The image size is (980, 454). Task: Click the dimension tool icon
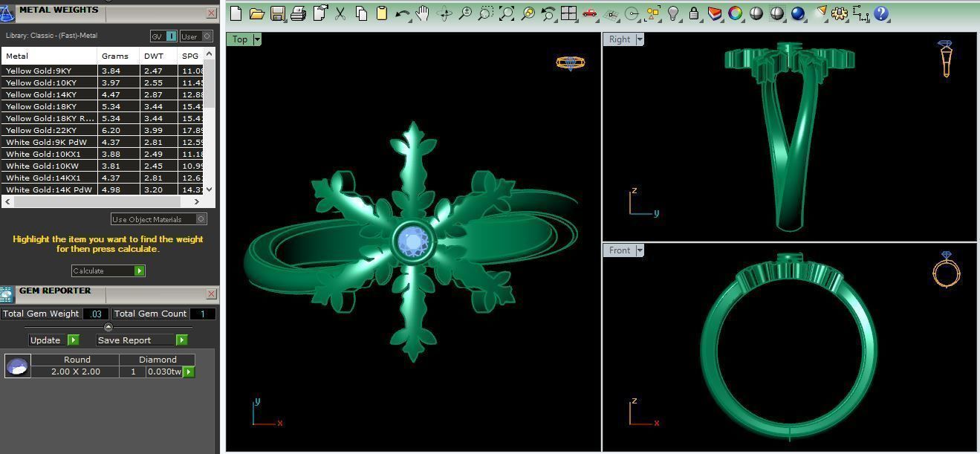pos(861,13)
